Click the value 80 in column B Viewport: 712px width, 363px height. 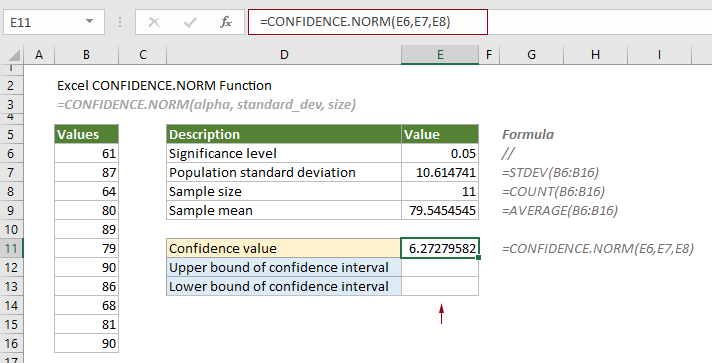pos(86,210)
